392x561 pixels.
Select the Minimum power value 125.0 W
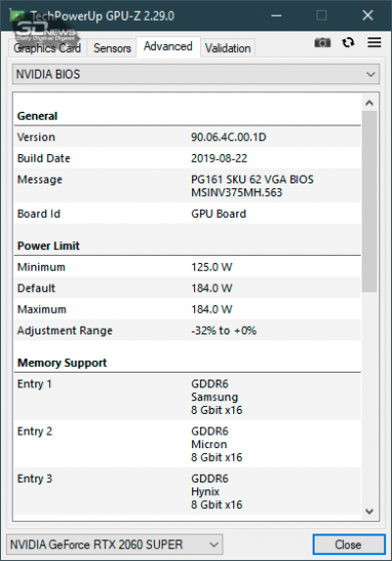point(212,267)
